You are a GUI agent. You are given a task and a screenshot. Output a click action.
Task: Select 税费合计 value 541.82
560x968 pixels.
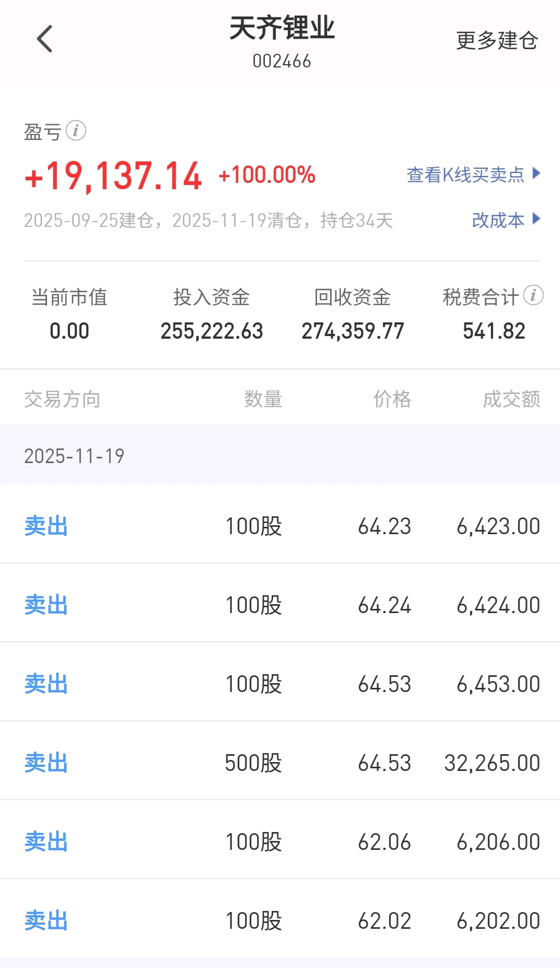coord(494,331)
